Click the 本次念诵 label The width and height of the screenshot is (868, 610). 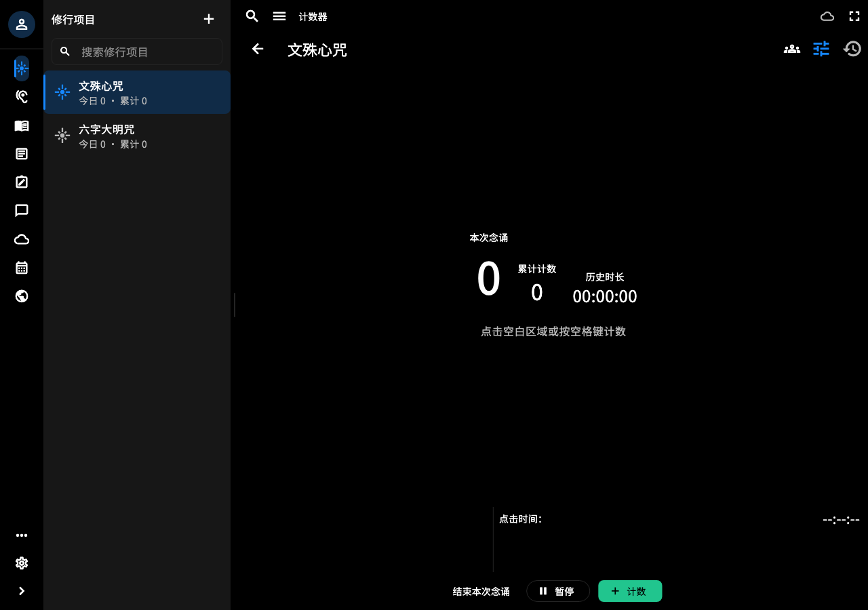click(x=489, y=238)
